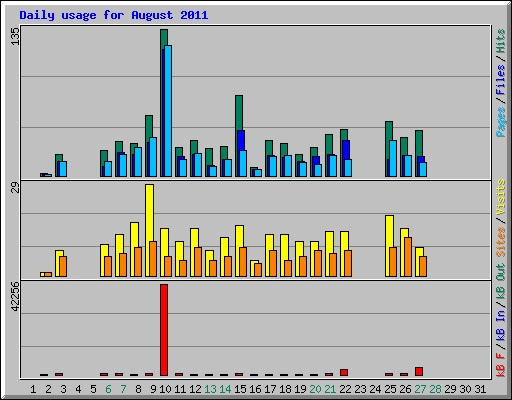Click day 28 on the x-axis

tap(435, 389)
